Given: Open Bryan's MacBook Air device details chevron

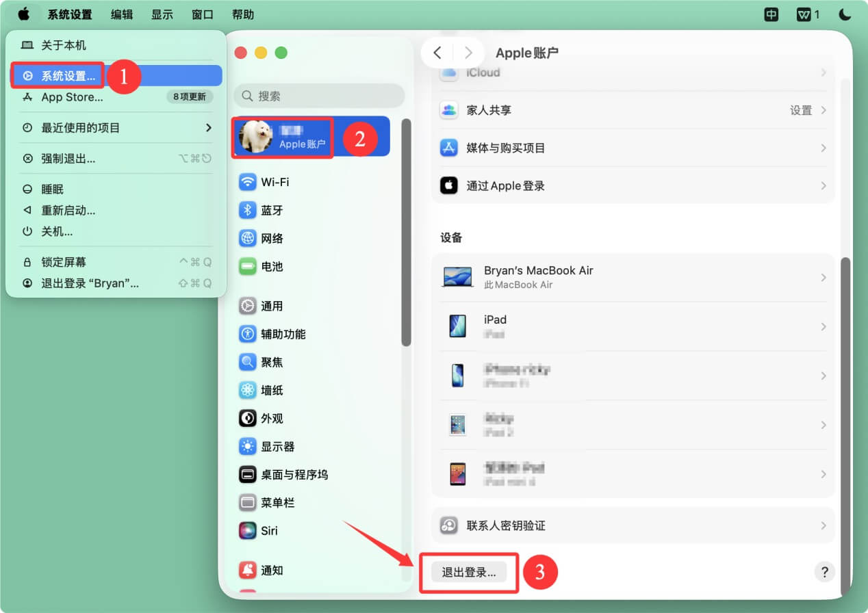Looking at the screenshot, I should pos(823,277).
